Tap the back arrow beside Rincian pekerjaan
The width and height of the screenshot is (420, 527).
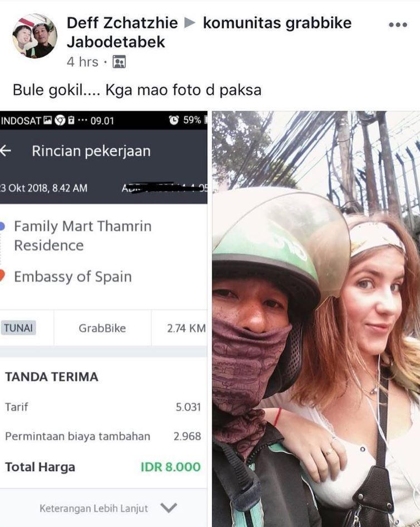coord(5,151)
